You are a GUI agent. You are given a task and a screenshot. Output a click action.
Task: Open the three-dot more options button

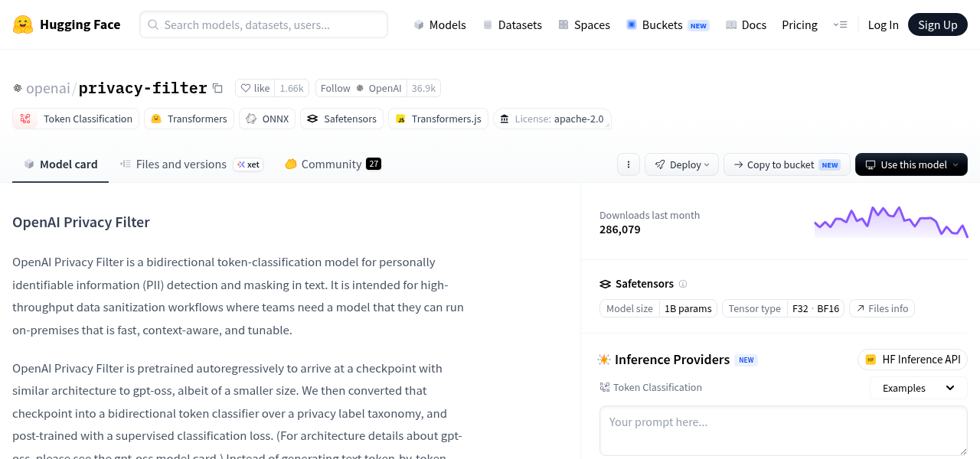pyautogui.click(x=629, y=164)
